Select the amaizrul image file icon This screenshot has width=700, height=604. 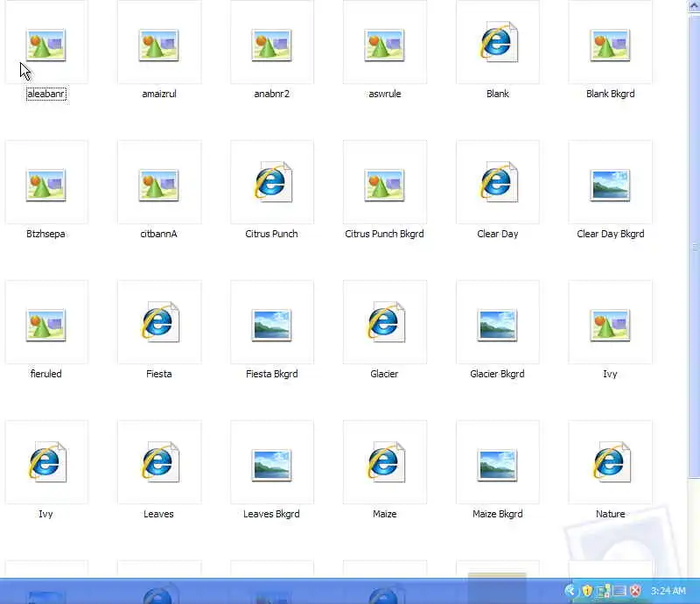[159, 45]
